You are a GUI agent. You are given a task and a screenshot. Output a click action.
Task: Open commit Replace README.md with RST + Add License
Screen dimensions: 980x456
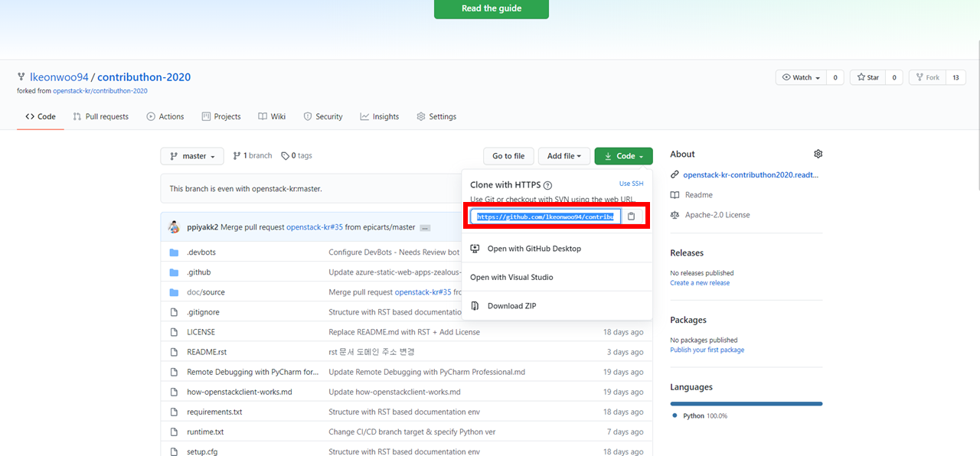click(x=404, y=332)
